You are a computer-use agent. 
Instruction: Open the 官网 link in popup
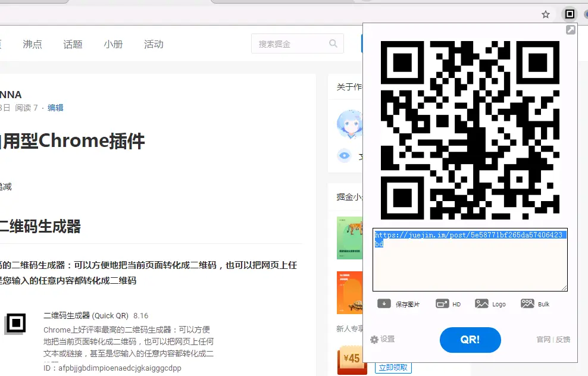tap(543, 339)
